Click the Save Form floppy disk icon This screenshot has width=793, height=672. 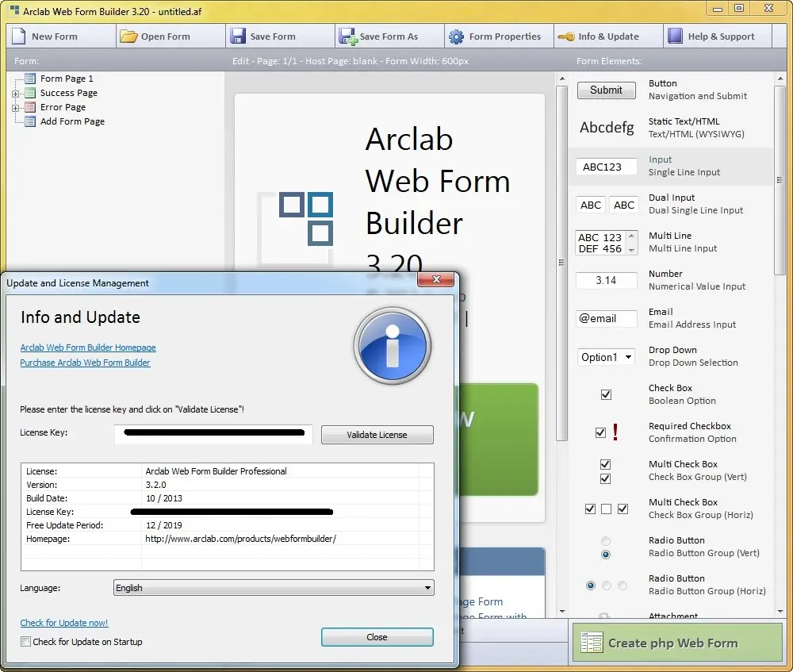[238, 36]
